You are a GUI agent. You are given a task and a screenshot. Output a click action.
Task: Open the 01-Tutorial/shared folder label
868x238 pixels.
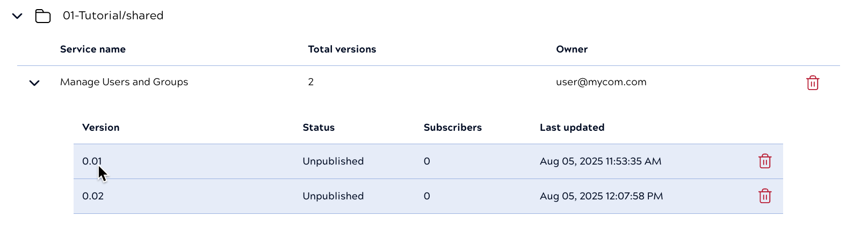pos(113,16)
